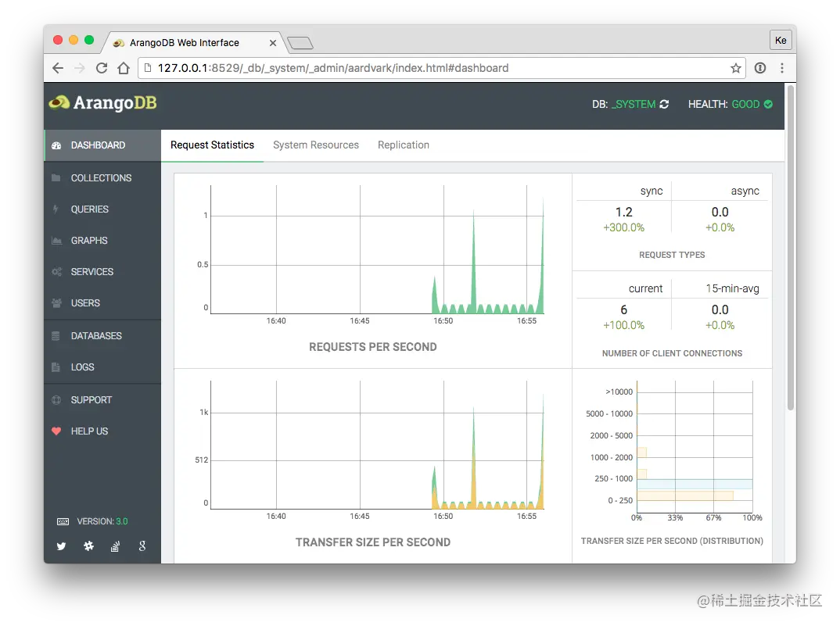Image resolution: width=840 pixels, height=626 pixels.
Task: Click the REQUEST TYPES label
Action: tap(672, 255)
